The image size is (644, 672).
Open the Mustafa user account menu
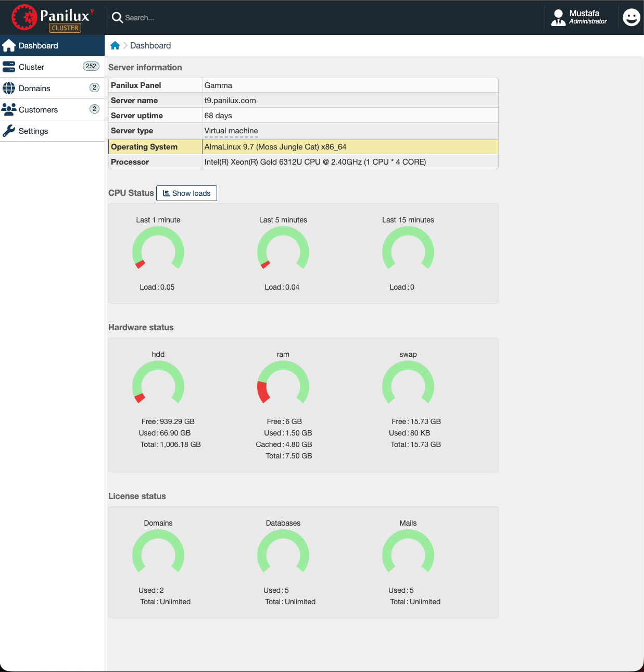tap(584, 17)
